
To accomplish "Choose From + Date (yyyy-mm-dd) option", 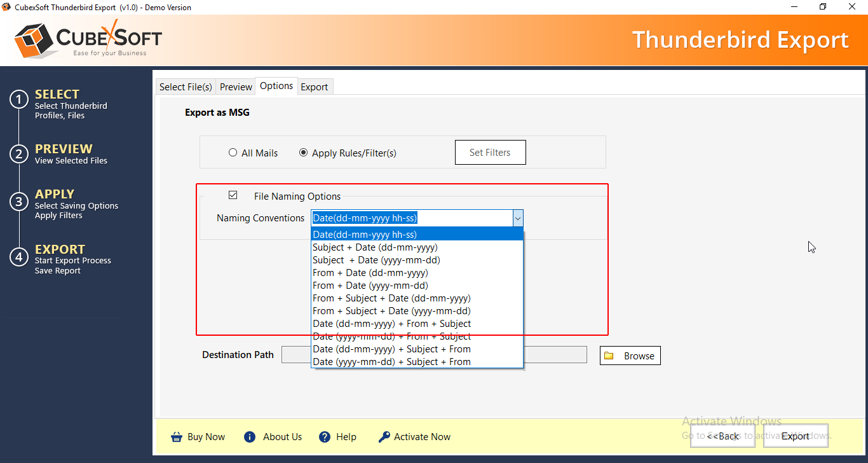I will 417,286.
